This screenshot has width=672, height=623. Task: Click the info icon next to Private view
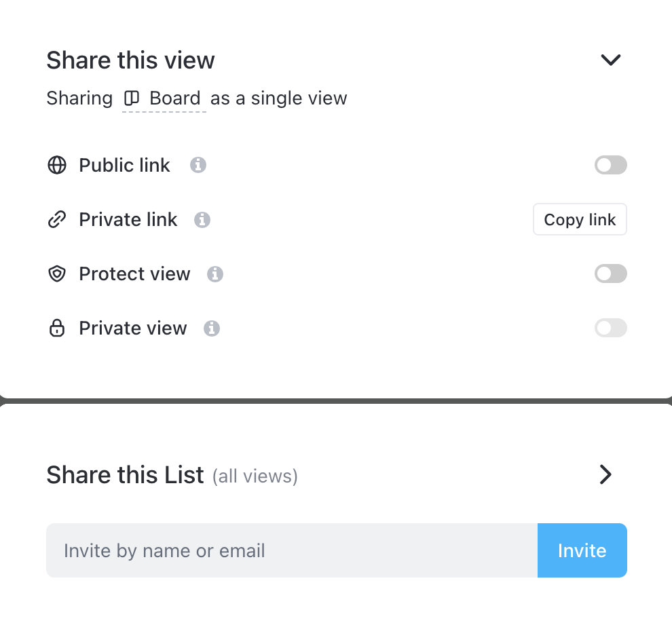(x=212, y=328)
